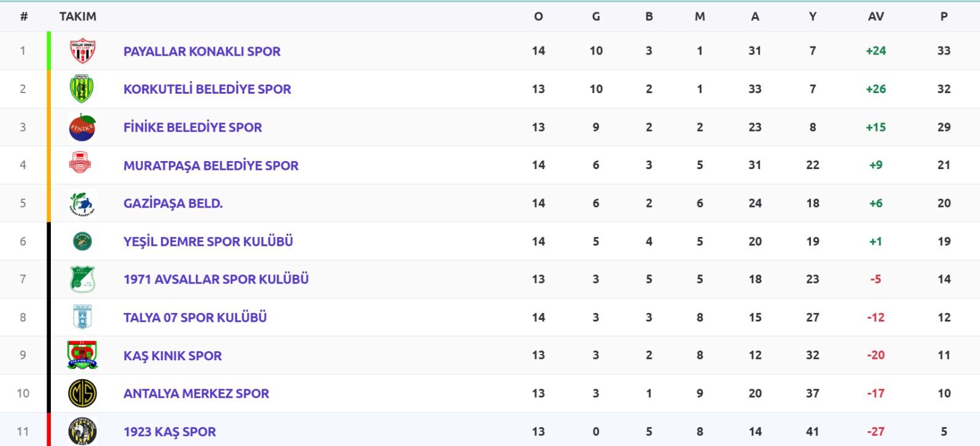The height and width of the screenshot is (446, 980).
Task: Click Gazipaşa Beld. team logo
Action: (x=82, y=203)
